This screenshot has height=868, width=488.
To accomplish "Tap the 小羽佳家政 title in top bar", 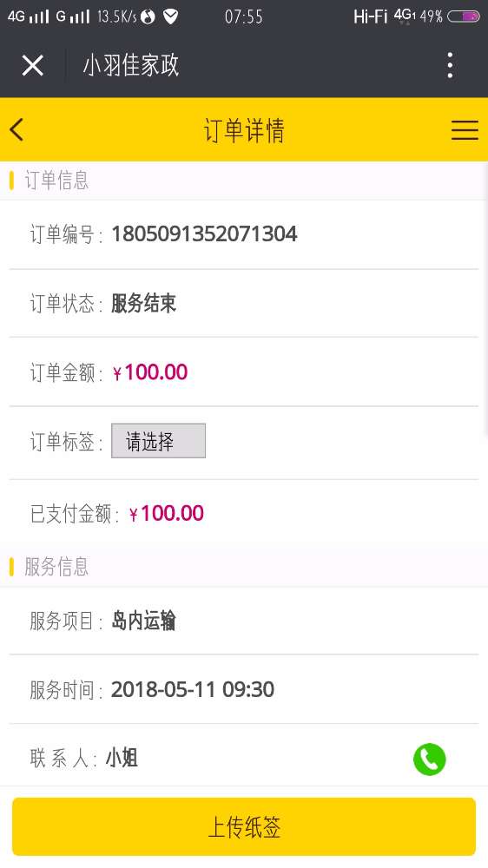I will click(x=131, y=65).
